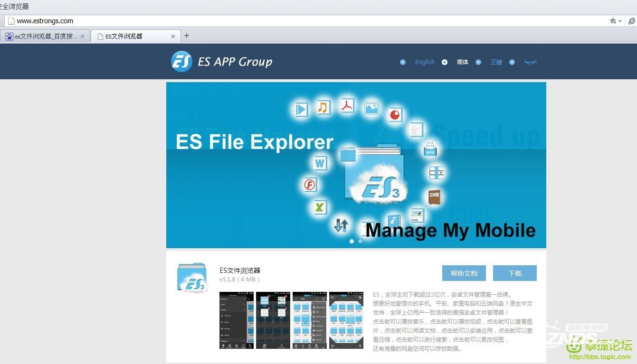Click the zip archive icon in banner
Viewport: 637px width, 364px height.
tap(436, 172)
